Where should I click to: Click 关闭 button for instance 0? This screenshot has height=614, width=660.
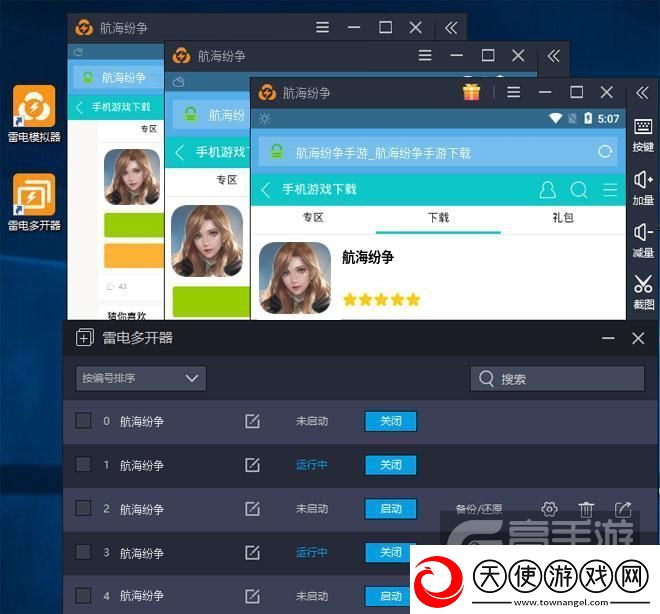click(x=391, y=421)
